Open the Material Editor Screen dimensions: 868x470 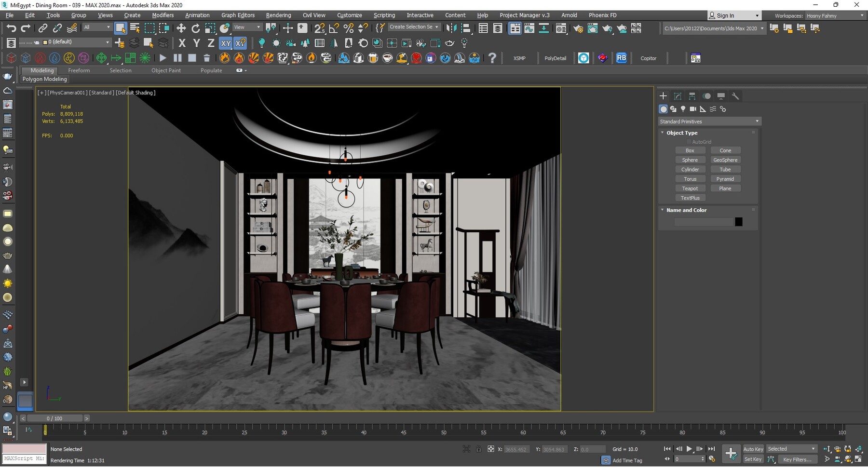point(561,28)
